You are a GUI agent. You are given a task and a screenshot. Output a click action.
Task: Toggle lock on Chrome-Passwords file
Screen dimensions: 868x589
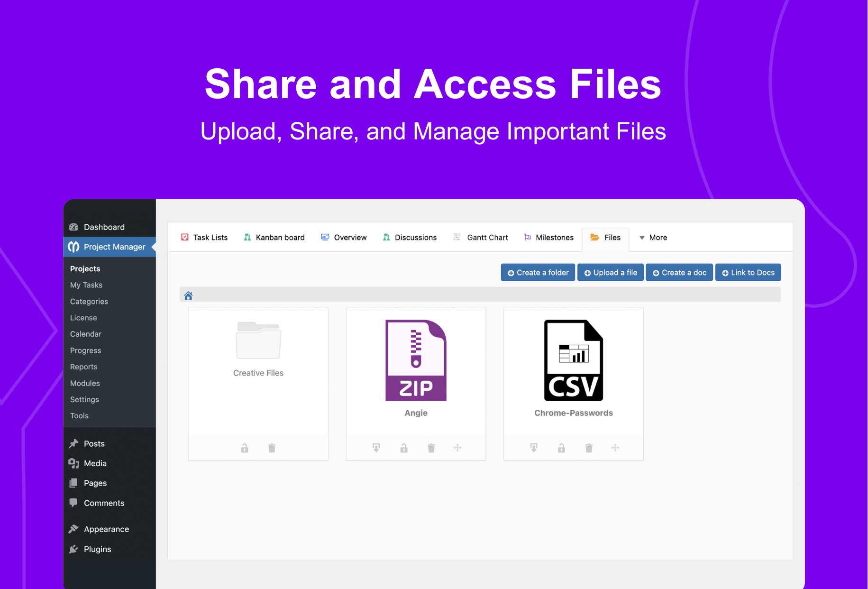point(561,448)
